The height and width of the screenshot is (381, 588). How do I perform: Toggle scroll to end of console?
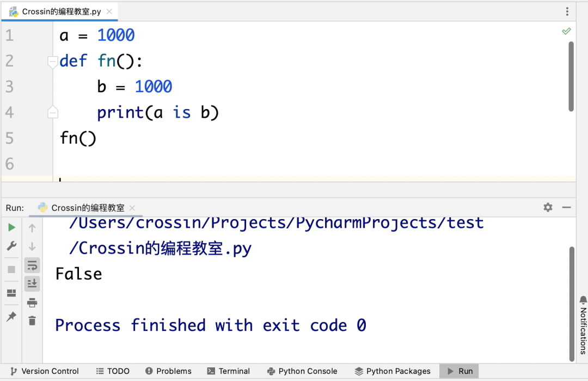pyautogui.click(x=32, y=283)
